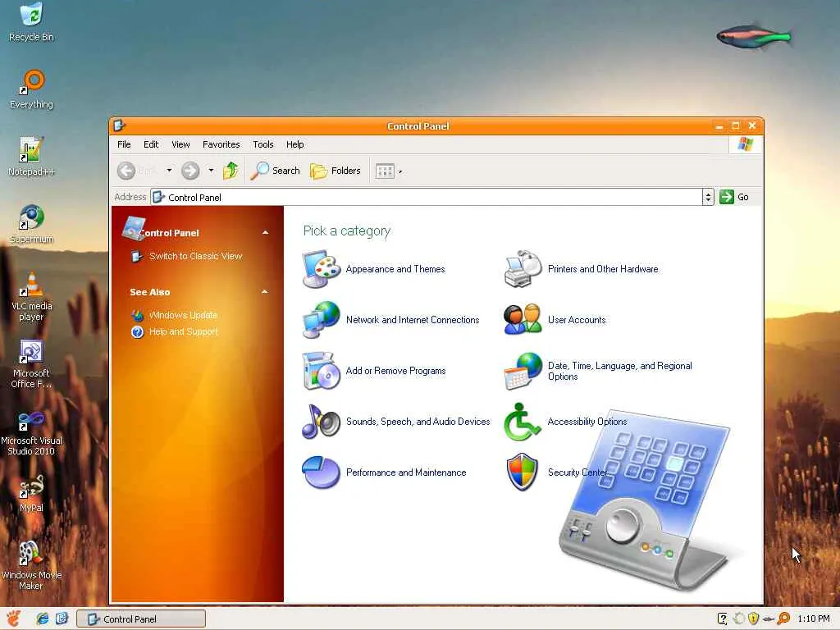Select Everything desktop shortcut
840x630 pixels.
point(31,89)
